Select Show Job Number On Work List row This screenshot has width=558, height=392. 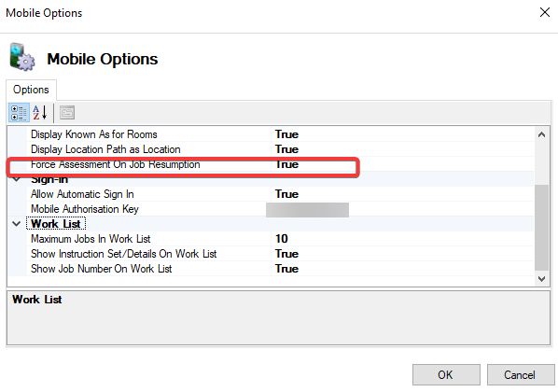point(271,269)
